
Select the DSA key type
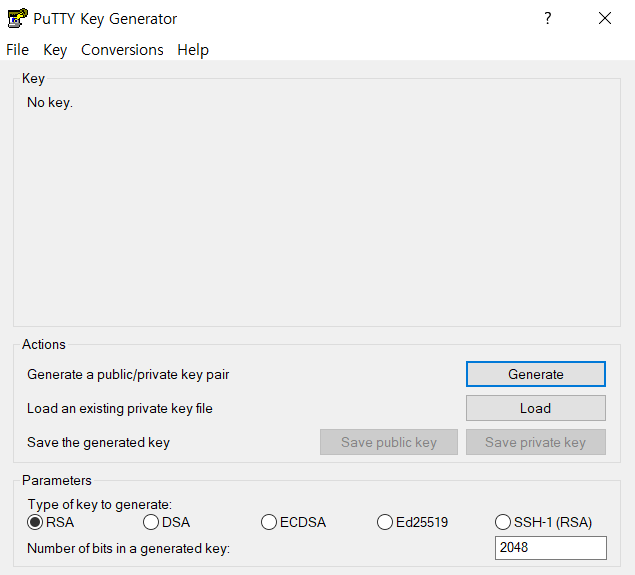click(x=166, y=522)
